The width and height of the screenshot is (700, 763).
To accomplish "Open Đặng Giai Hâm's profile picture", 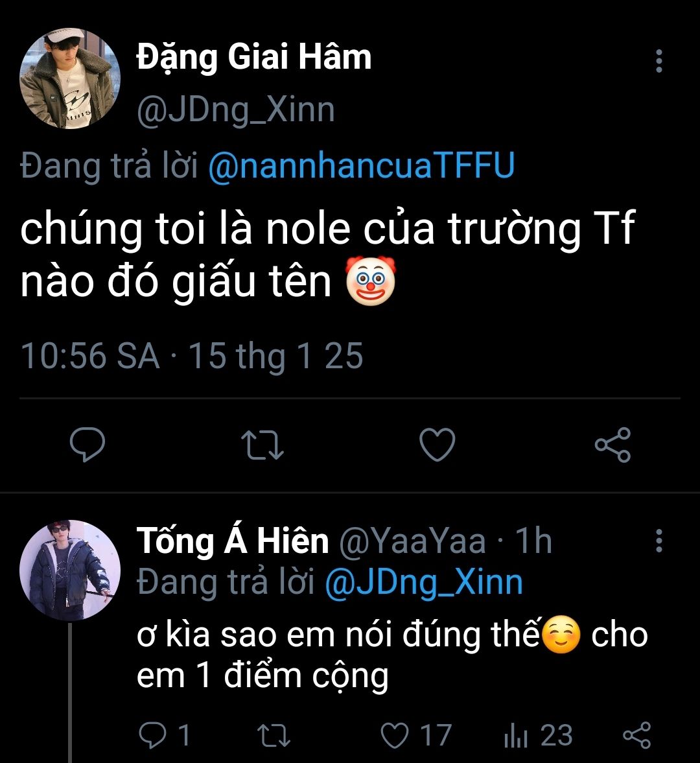I will tap(70, 78).
